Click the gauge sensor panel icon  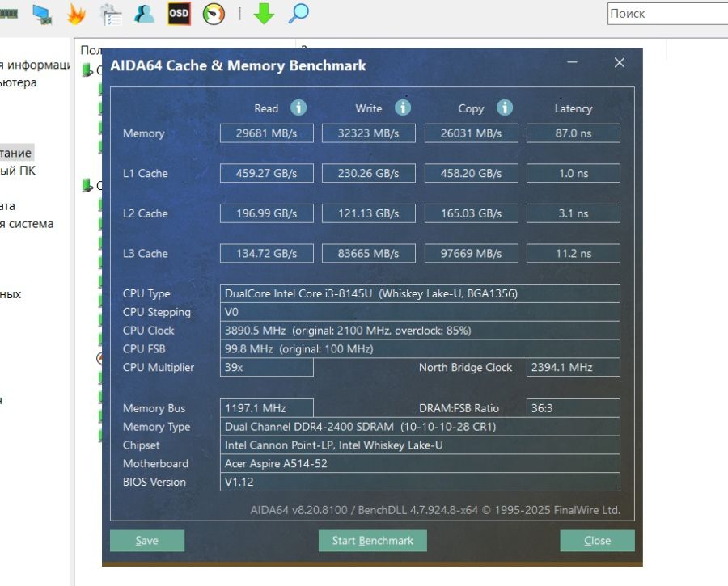pos(214,14)
